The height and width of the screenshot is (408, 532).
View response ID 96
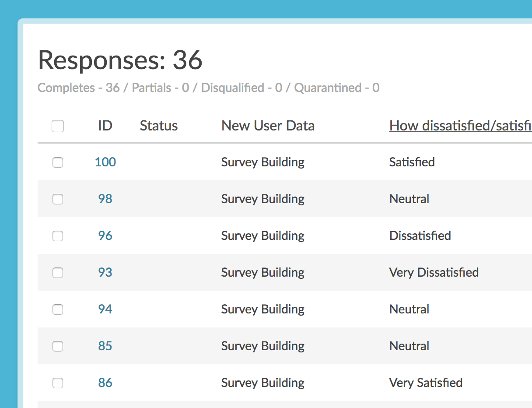(x=105, y=236)
